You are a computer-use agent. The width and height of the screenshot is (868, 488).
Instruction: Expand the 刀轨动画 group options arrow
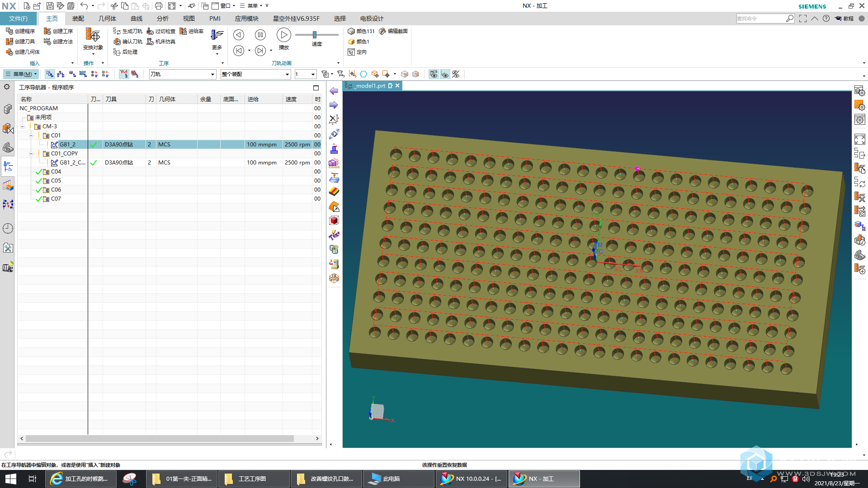[338, 63]
